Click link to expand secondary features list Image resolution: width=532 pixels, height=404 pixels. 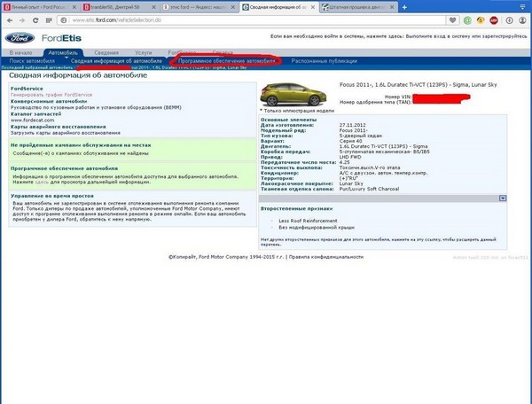tap(379, 242)
